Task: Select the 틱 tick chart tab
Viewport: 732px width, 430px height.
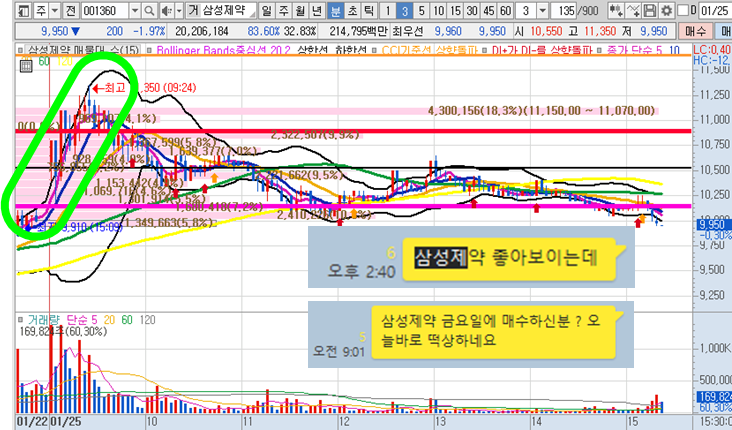Action: [369, 10]
